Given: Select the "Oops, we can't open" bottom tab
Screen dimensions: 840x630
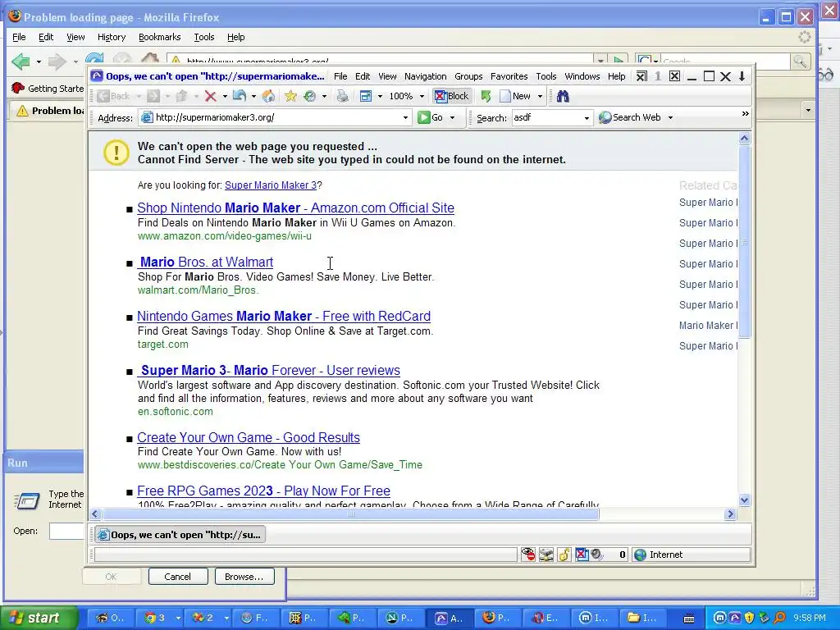Looking at the screenshot, I should coord(180,535).
